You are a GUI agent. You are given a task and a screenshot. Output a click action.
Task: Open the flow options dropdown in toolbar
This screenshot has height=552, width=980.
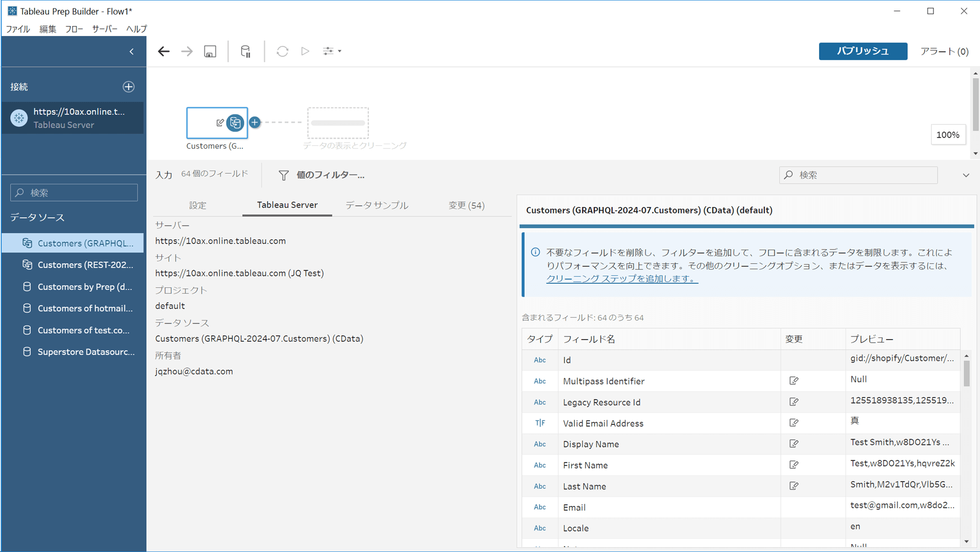pos(332,51)
